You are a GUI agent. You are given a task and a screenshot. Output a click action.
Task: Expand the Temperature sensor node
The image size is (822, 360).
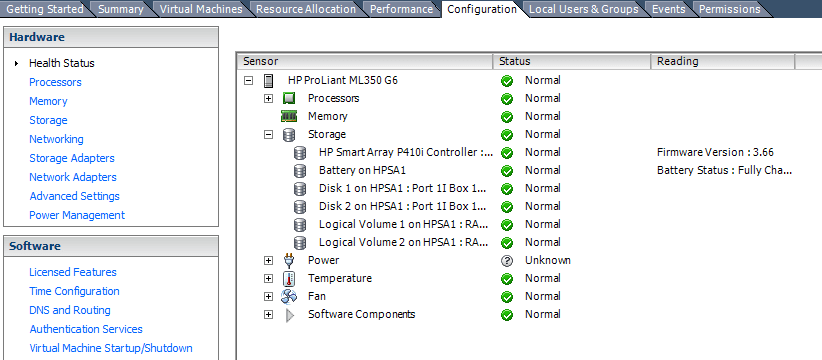[268, 279]
